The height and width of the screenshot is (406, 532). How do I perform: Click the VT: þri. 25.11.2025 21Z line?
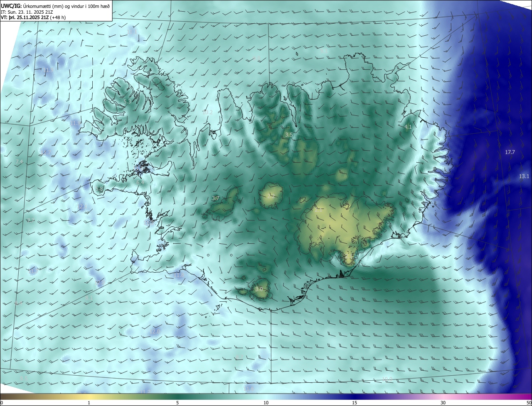tap(33, 17)
